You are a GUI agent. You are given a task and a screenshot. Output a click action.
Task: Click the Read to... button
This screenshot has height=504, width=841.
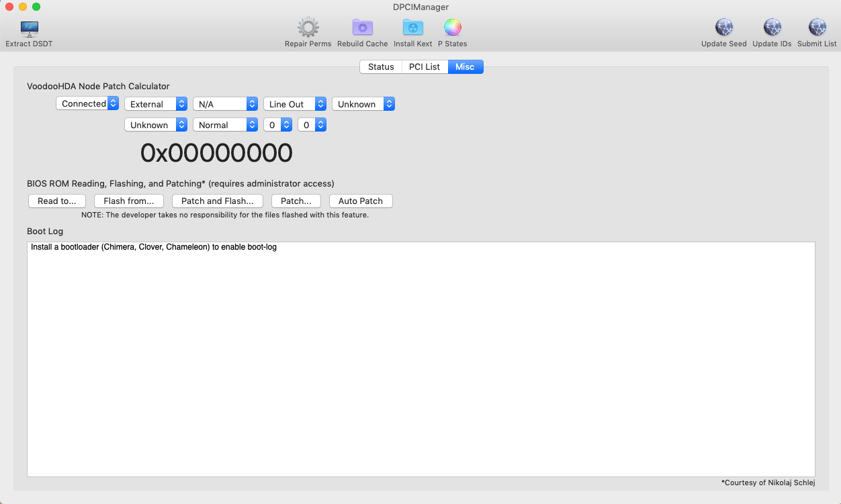tap(57, 201)
